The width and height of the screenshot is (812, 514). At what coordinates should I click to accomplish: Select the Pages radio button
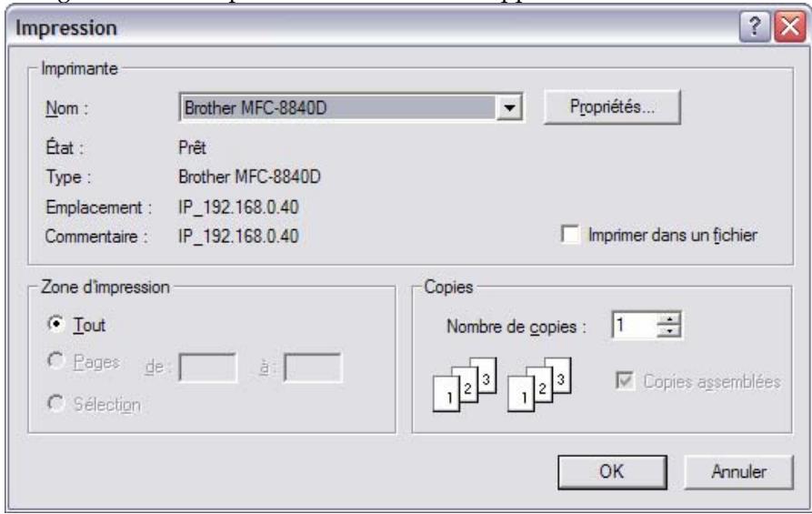point(55,360)
